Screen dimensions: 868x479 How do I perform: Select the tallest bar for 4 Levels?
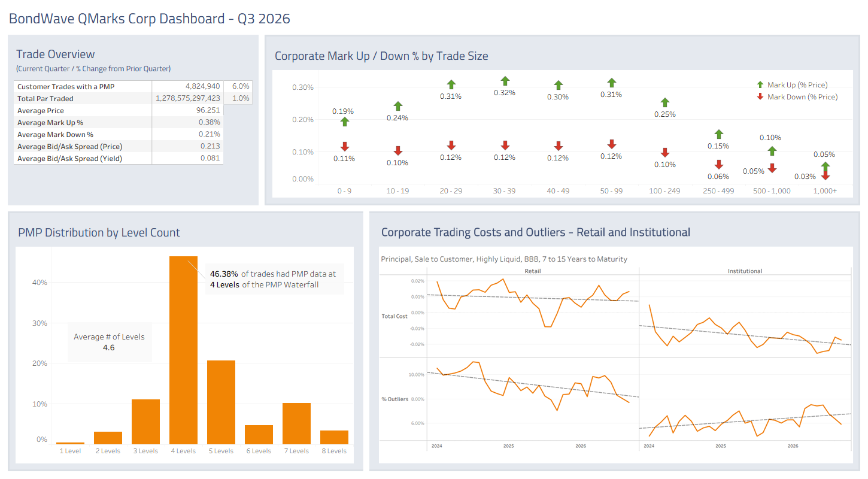183,350
